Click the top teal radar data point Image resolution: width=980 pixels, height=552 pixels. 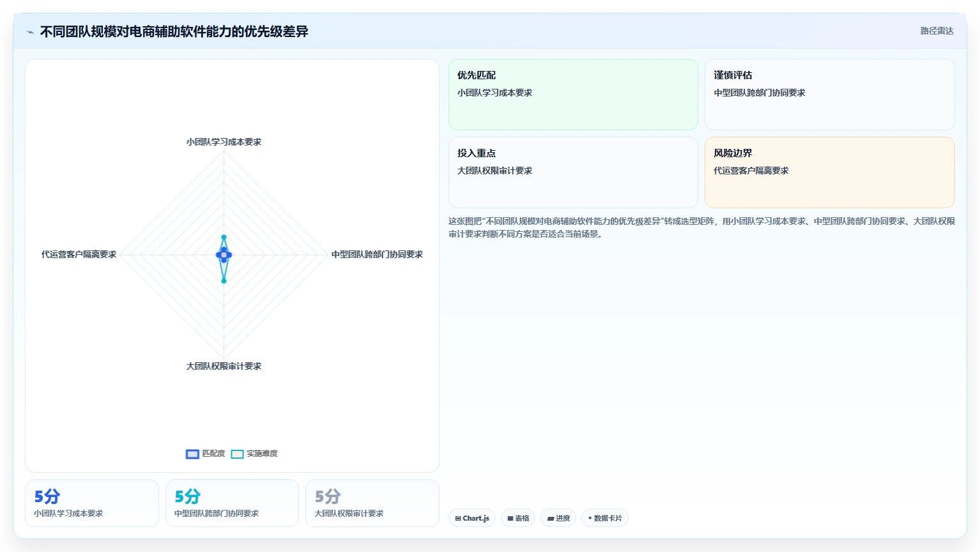(224, 237)
